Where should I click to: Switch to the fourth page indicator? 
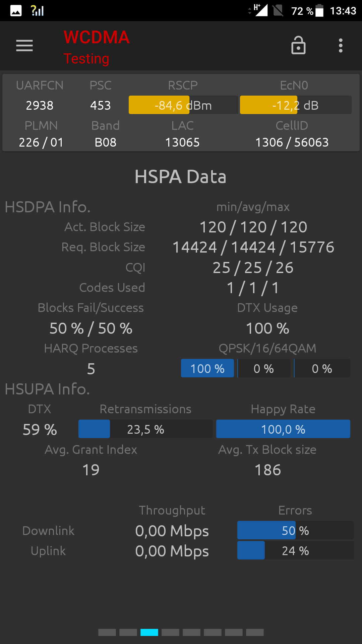170,632
